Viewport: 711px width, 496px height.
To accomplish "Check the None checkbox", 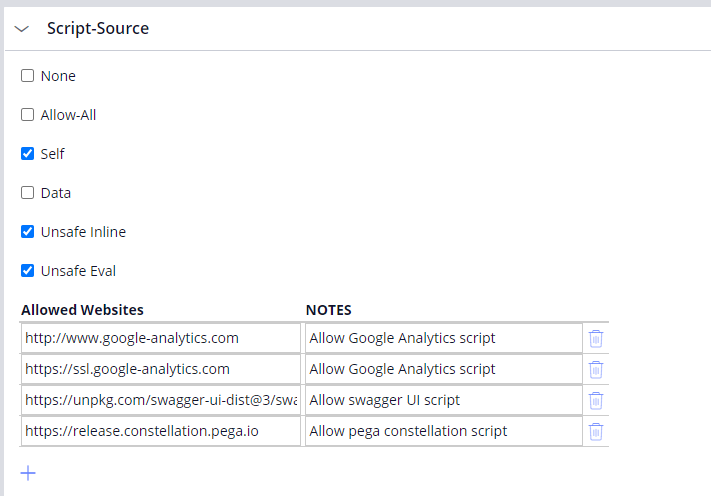I will coord(28,76).
